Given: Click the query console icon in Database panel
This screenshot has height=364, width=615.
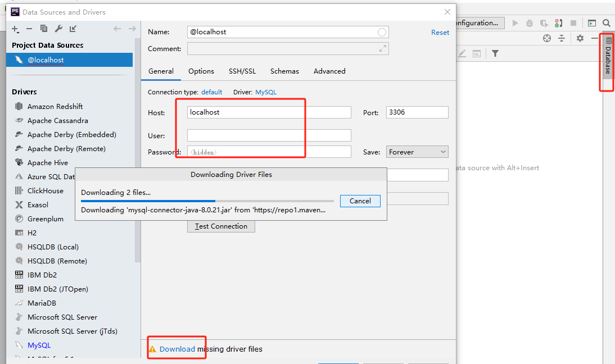Looking at the screenshot, I should click(x=477, y=54).
